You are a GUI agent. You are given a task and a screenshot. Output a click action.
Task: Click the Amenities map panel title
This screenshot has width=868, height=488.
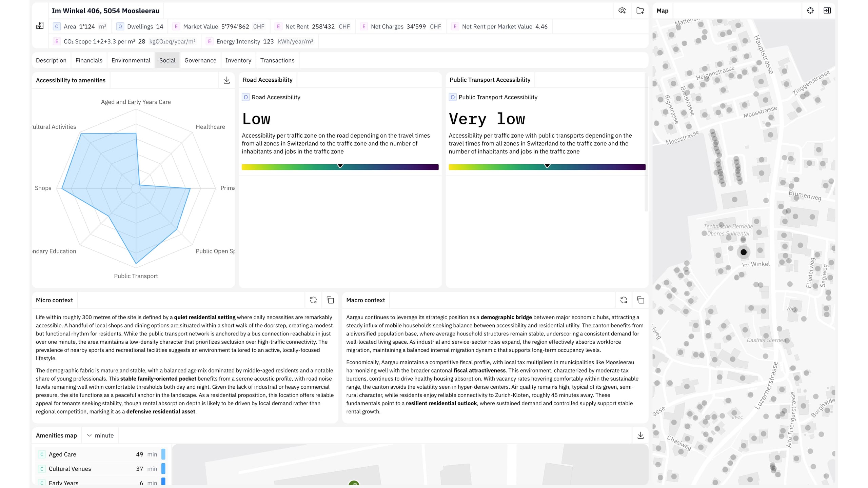tap(56, 435)
